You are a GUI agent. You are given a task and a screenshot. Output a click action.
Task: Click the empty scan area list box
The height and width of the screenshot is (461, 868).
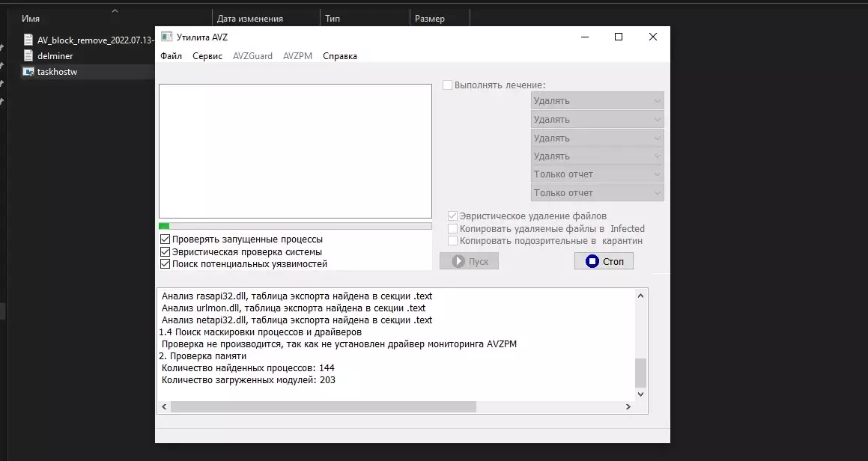tap(295, 151)
